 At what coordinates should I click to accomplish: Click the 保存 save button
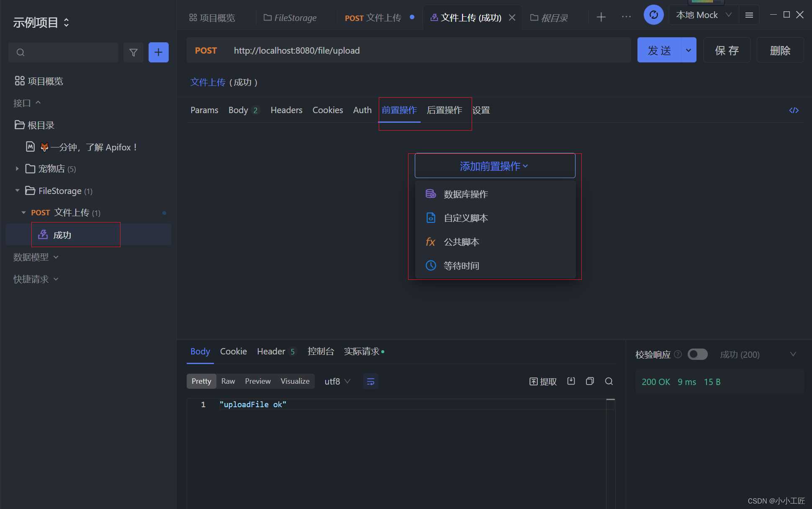click(x=727, y=50)
